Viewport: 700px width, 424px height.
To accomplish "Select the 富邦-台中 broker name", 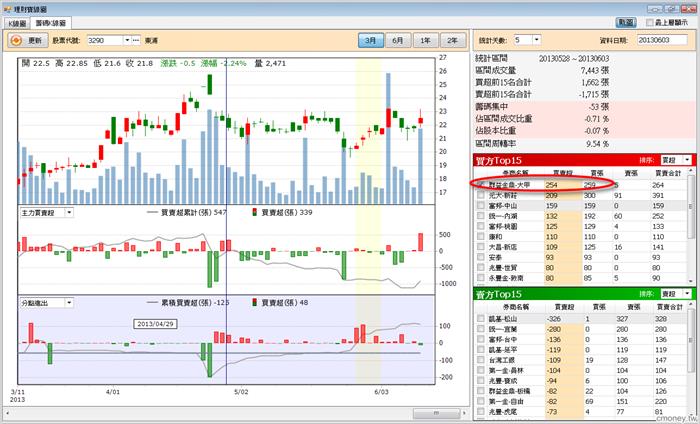I will click(503, 339).
